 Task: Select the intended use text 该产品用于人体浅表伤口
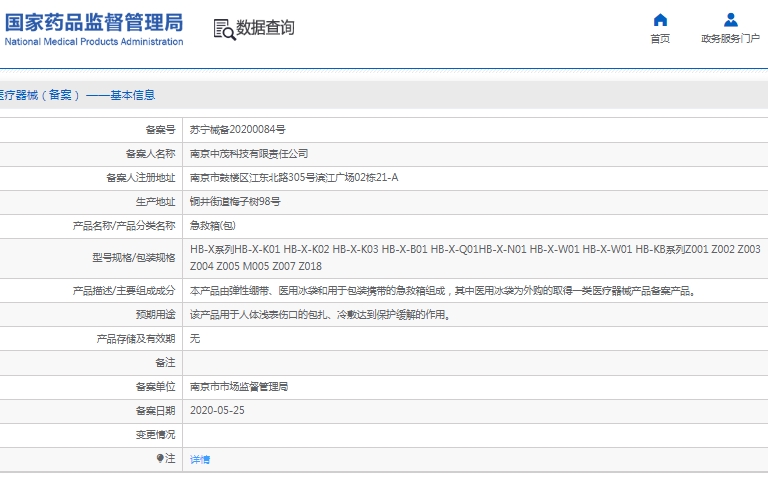(x=320, y=314)
